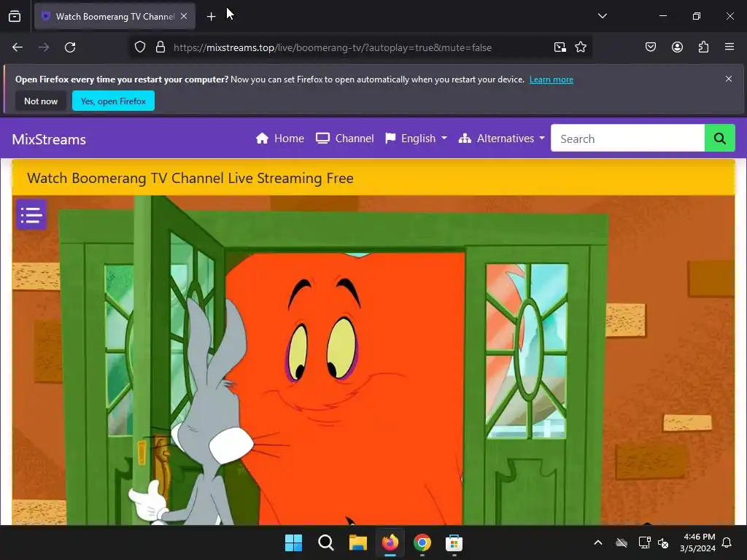The height and width of the screenshot is (560, 747).
Task: Open the clock showing 4:46 PM
Action: [x=698, y=542]
